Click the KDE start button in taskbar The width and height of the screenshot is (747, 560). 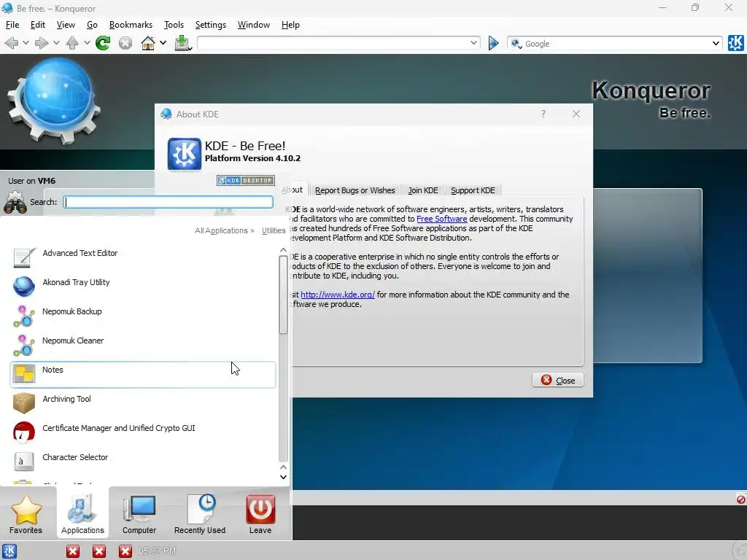pos(9,551)
